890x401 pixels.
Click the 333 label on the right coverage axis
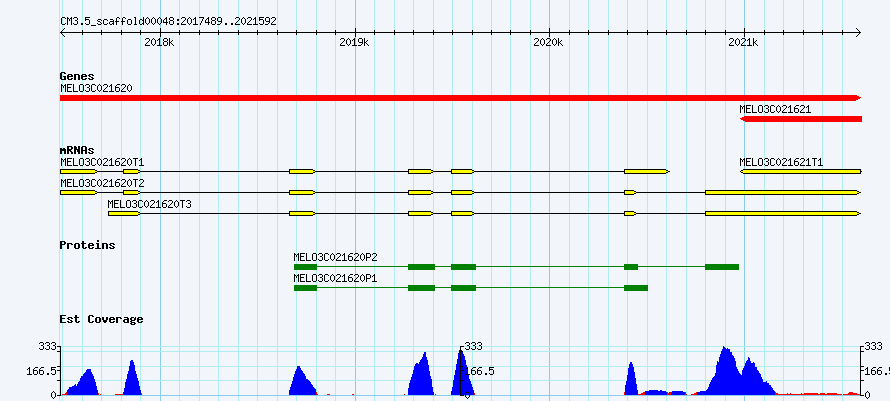pos(874,346)
